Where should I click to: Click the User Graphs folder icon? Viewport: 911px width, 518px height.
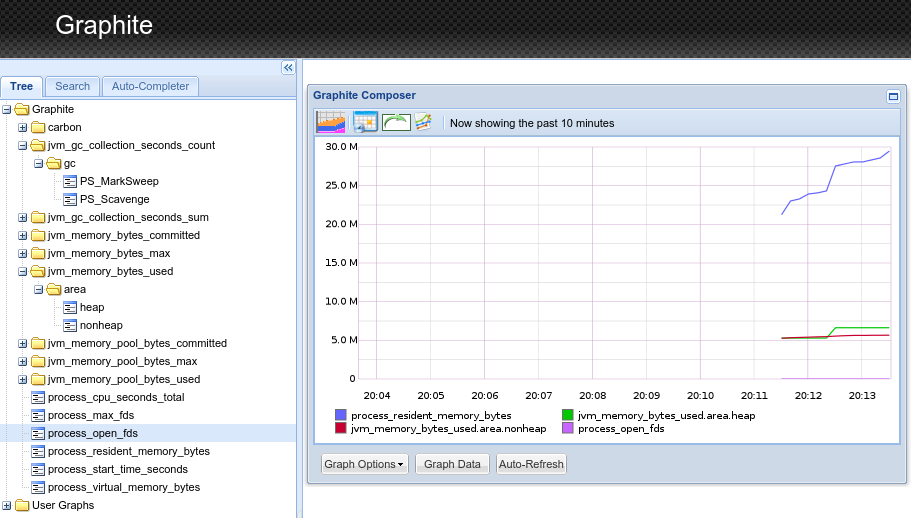22,505
